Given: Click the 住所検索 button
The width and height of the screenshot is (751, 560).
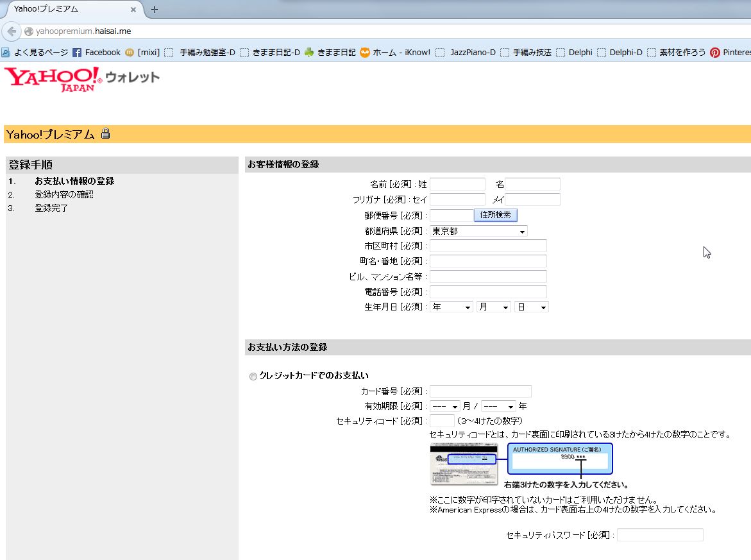Looking at the screenshot, I should [x=495, y=215].
